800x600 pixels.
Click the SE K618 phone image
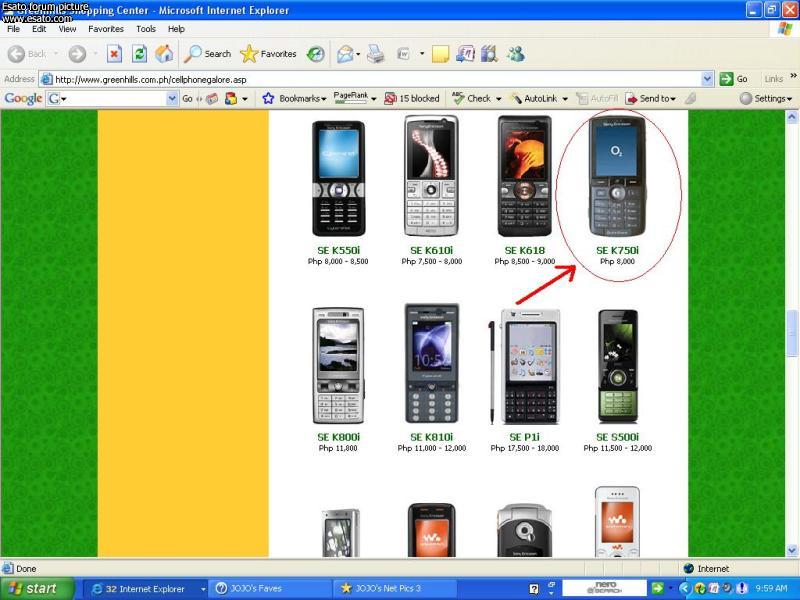click(x=524, y=177)
